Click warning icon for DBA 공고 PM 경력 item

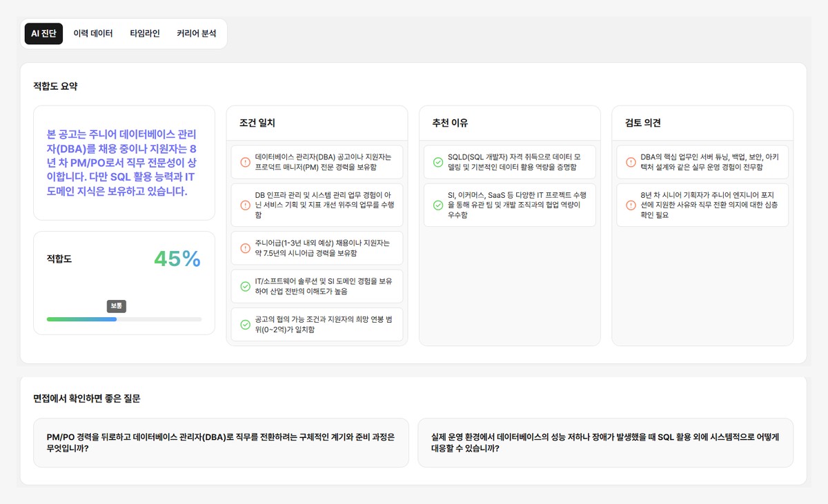[x=245, y=162]
